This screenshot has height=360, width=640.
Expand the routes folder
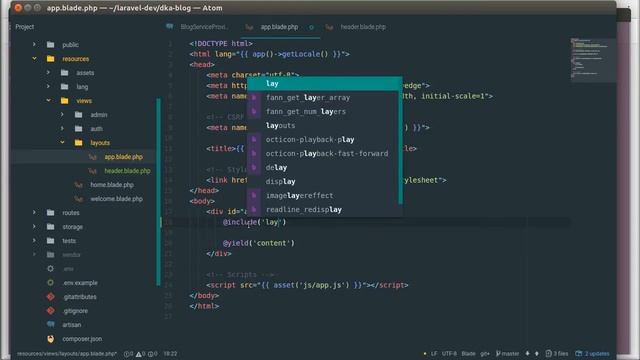point(34,213)
